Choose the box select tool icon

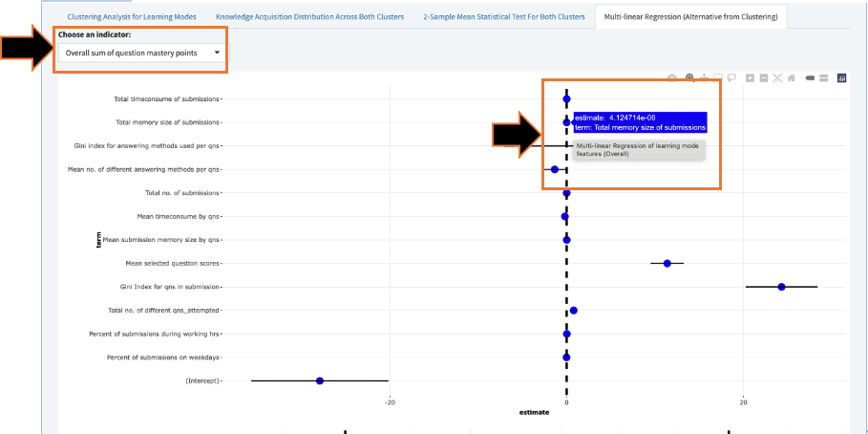click(x=718, y=77)
